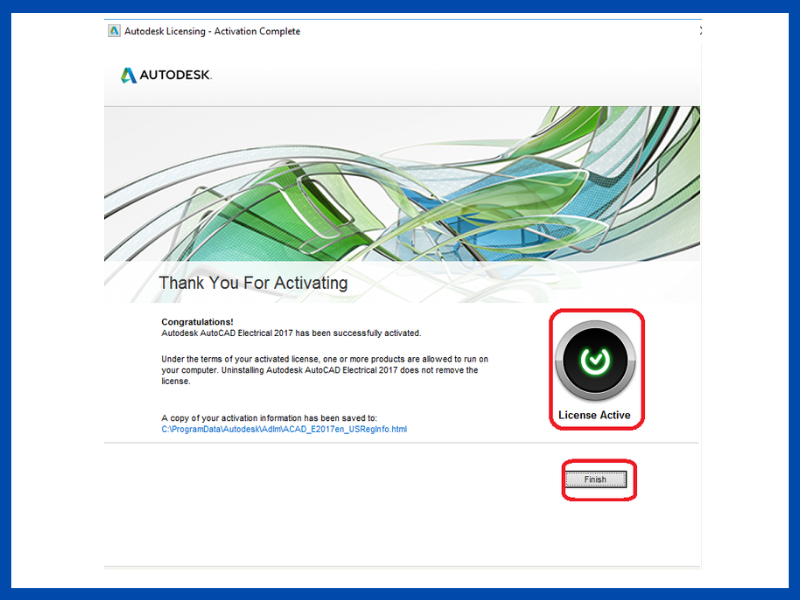Image resolution: width=800 pixels, height=600 pixels.
Task: Click the horizontal divider line above Finish
Action: click(400, 443)
